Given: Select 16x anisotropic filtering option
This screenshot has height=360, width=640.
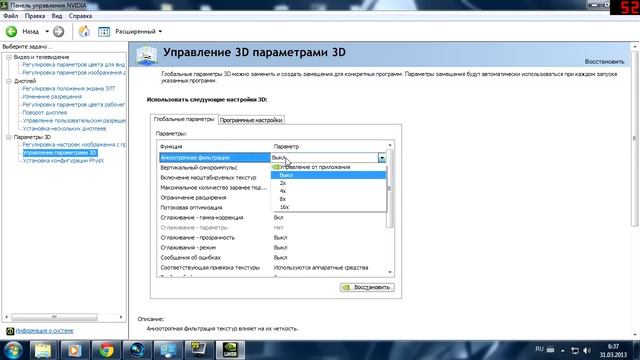Looking at the screenshot, I should tap(329, 207).
